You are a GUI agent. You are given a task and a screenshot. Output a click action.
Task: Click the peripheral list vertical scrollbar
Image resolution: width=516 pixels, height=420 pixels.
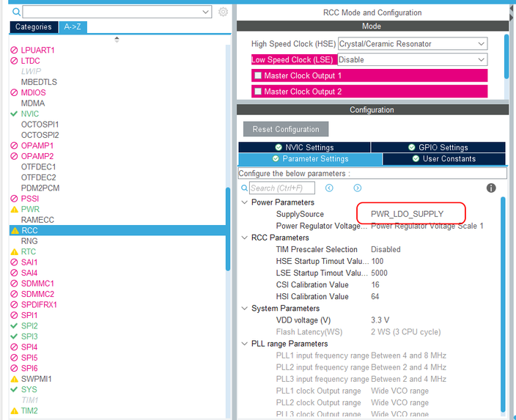click(x=228, y=229)
